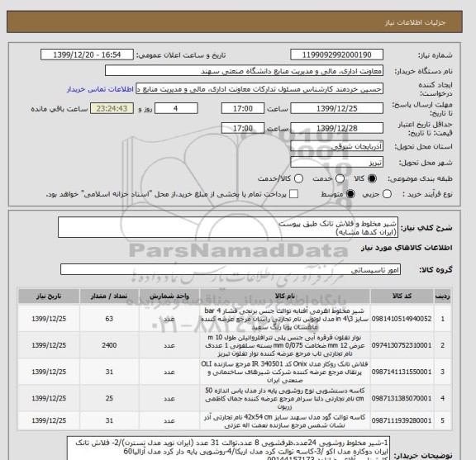Click the واحد شمارش column header
This screenshot has height=460, width=476.
pos(169,296)
